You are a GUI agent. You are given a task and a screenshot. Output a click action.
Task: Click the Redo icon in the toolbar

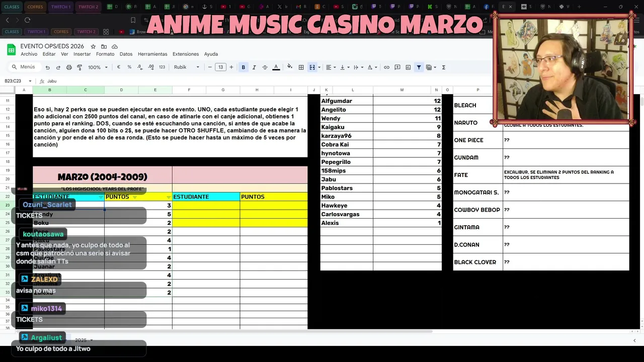[58, 67]
